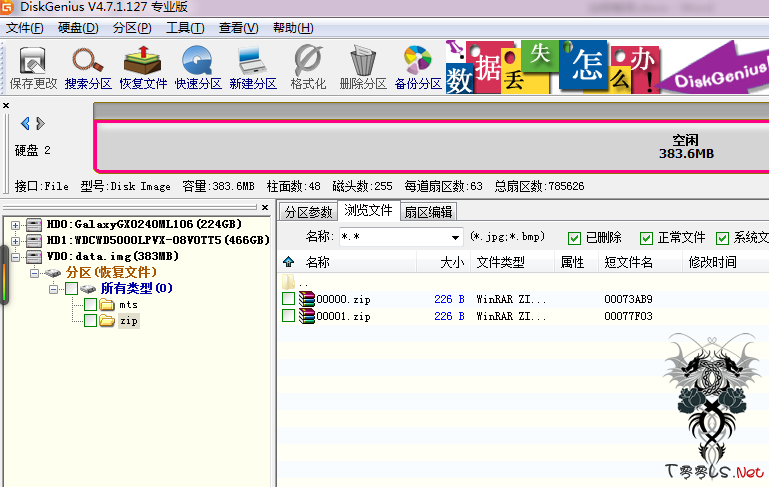This screenshot has height=487, width=769.
Task: Click the DiskGenius app icon in title bar
Action: (7, 7)
